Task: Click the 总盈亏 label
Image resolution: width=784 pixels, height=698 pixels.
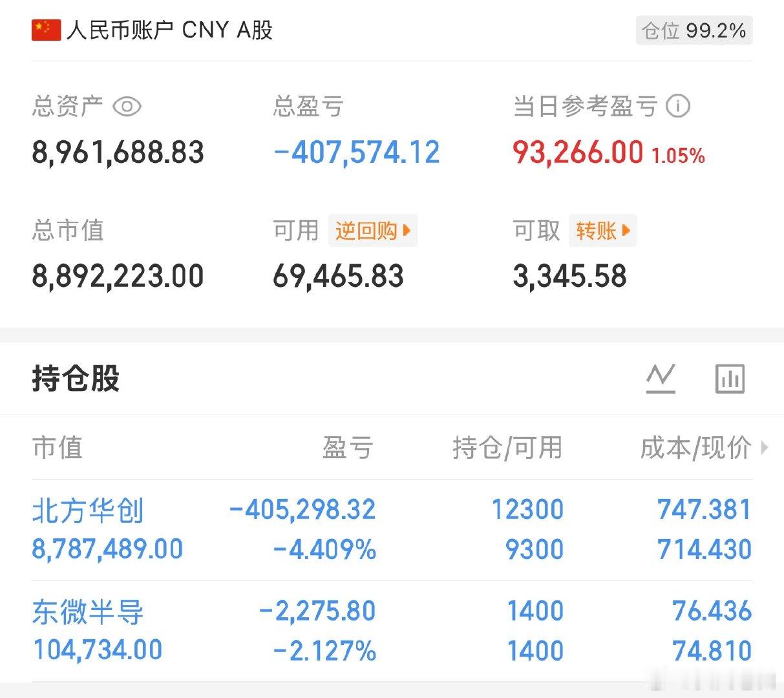Action: pyautogui.click(x=308, y=107)
